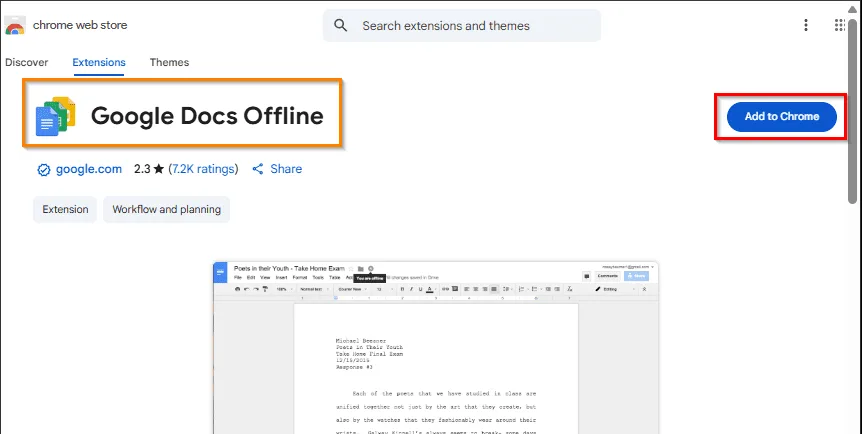
Task: Click the verified badge beside google.com
Action: (x=43, y=169)
